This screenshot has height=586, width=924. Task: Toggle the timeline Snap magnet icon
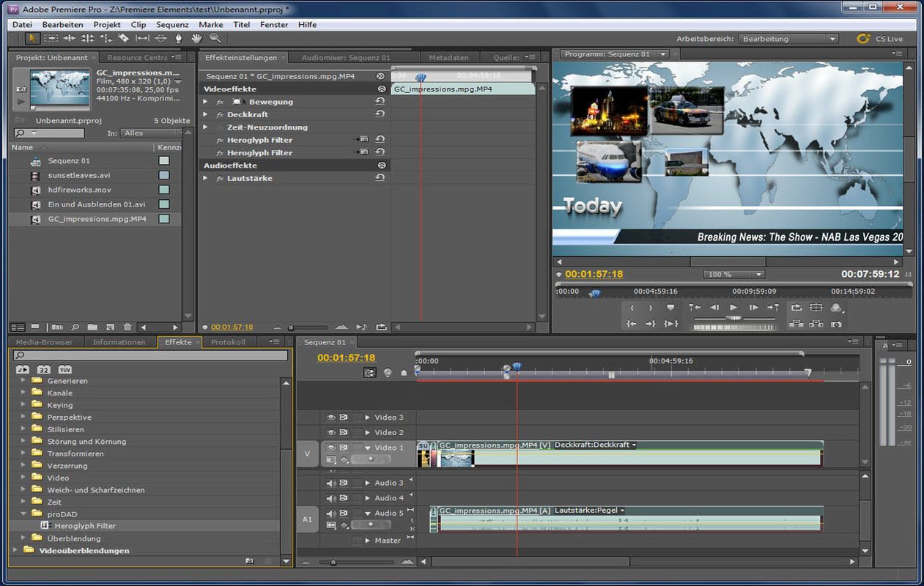371,373
